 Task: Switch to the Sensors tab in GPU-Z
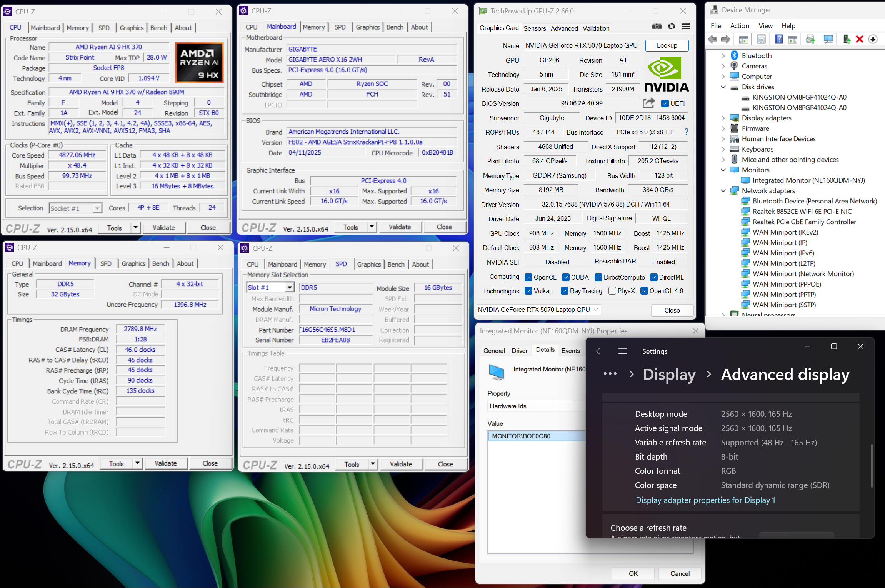point(535,28)
